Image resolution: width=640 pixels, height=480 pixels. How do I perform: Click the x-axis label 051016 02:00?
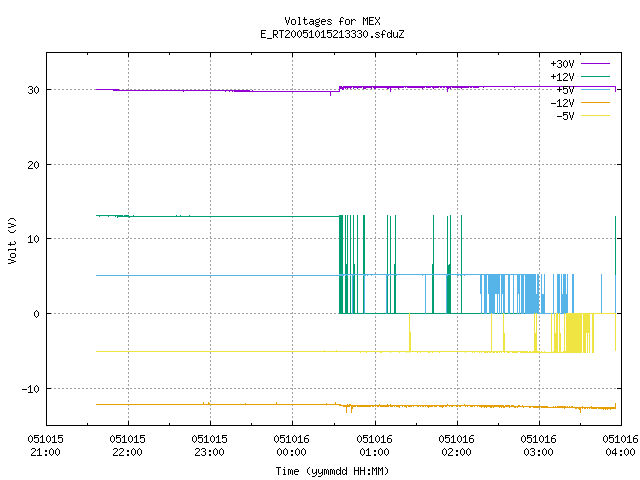click(456, 446)
